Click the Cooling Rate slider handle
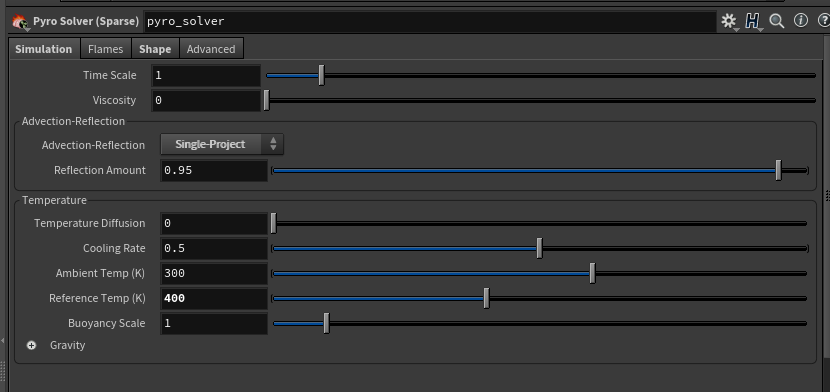Screen dimensions: 830x392 pyautogui.click(x=539, y=248)
